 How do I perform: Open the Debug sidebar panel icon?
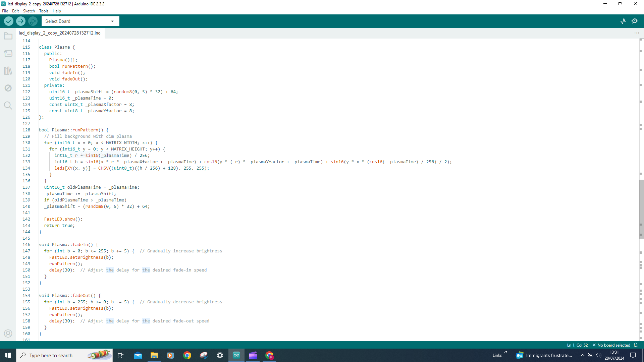pos(8,88)
